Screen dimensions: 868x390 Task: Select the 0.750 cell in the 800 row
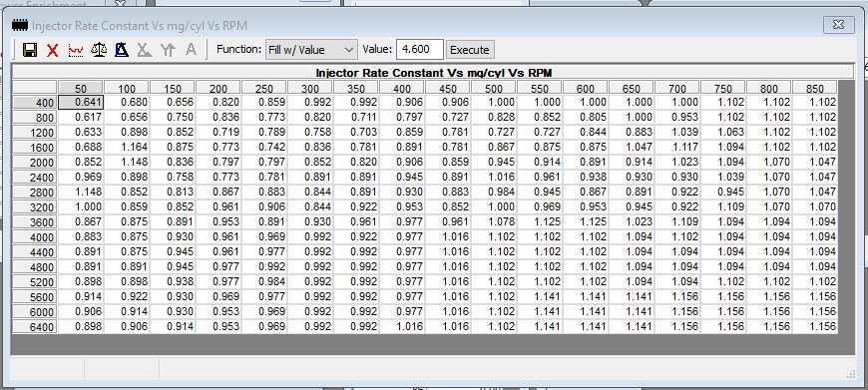pyautogui.click(x=173, y=118)
